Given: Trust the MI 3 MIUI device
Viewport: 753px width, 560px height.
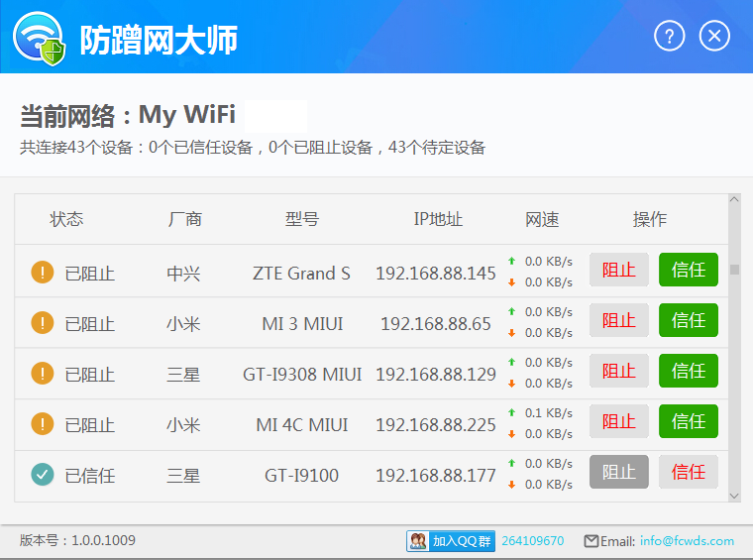Looking at the screenshot, I should 688,320.
